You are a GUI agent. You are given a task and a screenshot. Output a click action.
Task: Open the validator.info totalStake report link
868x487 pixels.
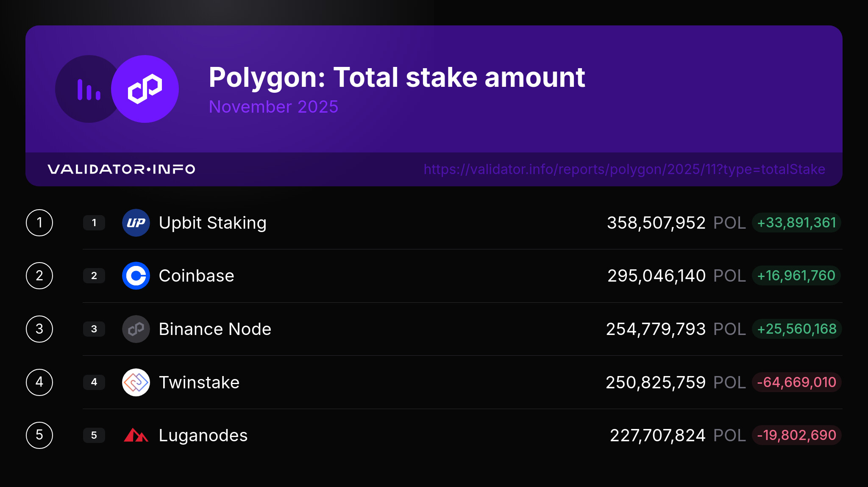(624, 169)
